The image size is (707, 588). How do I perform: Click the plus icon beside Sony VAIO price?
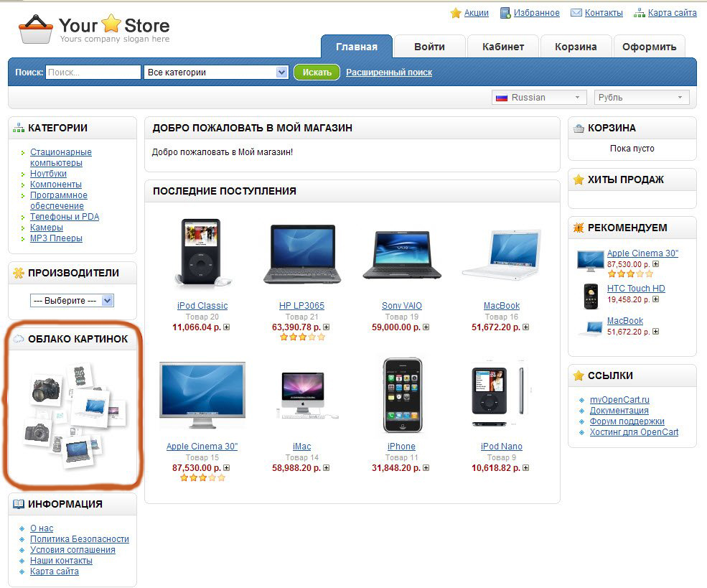point(426,327)
